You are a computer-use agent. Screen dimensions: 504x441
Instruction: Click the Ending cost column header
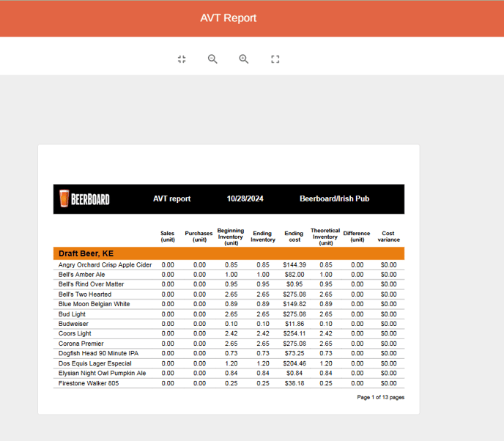[294, 237]
